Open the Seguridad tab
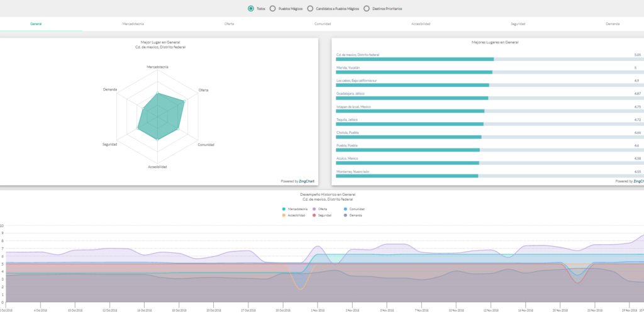The width and height of the screenshot is (644, 314). [x=518, y=24]
